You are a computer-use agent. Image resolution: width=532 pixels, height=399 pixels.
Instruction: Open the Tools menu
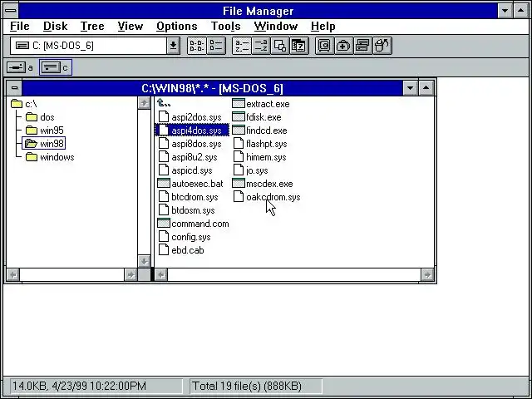click(x=225, y=26)
